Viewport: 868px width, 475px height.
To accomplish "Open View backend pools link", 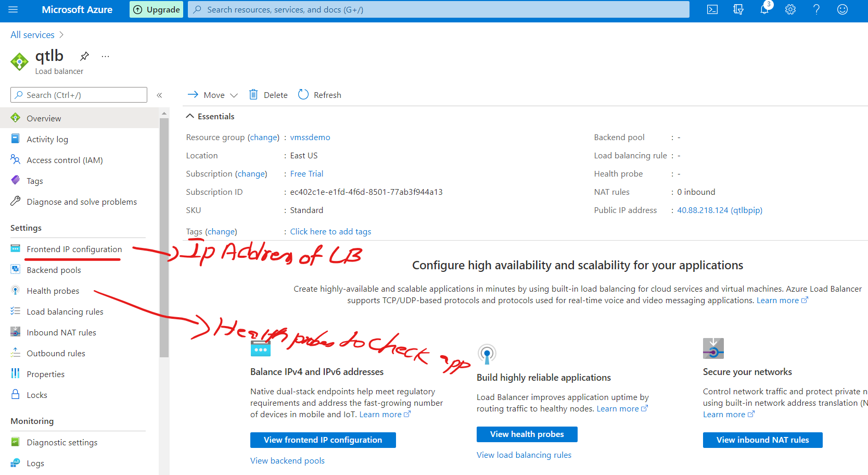I will point(287,461).
